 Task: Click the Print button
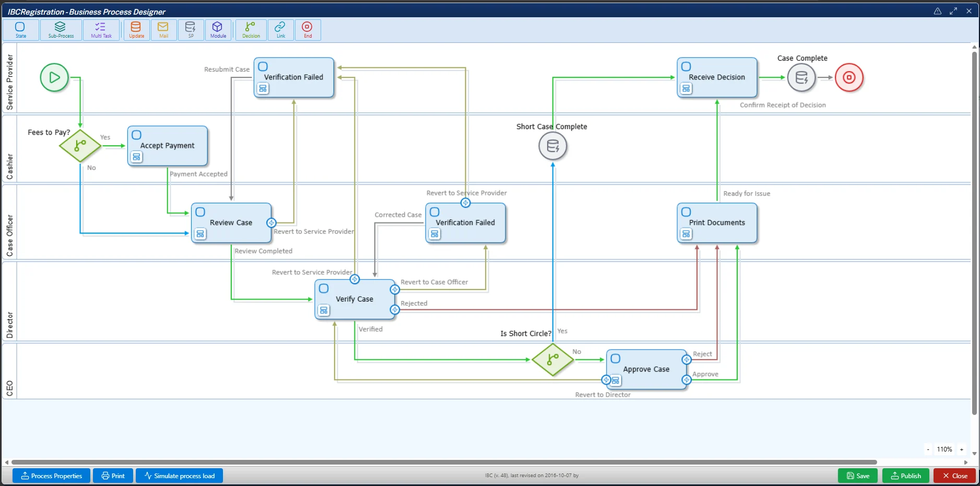(113, 476)
